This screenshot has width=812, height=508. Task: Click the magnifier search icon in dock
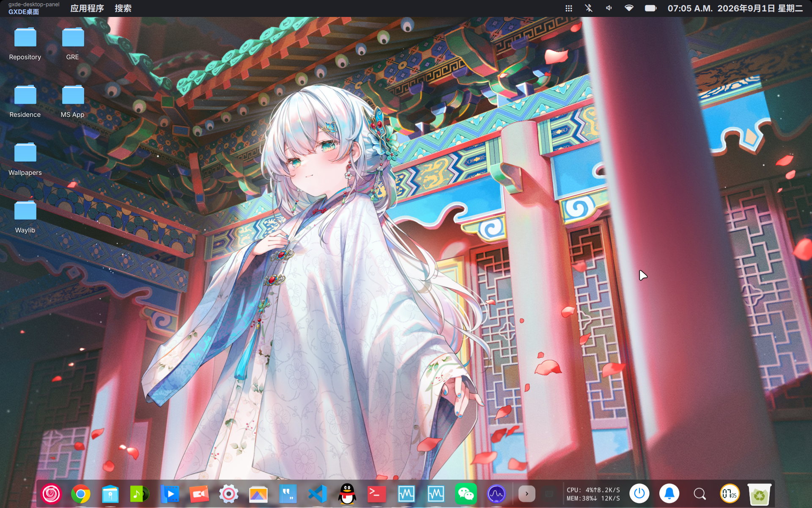700,494
